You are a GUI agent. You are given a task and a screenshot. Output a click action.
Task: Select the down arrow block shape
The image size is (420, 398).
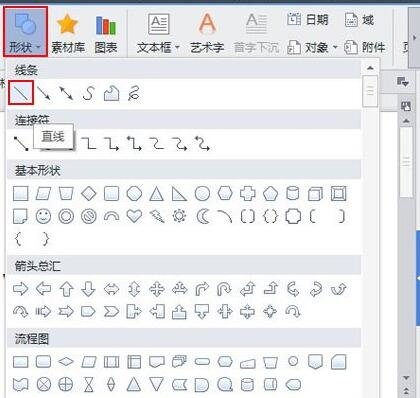[x=88, y=289]
